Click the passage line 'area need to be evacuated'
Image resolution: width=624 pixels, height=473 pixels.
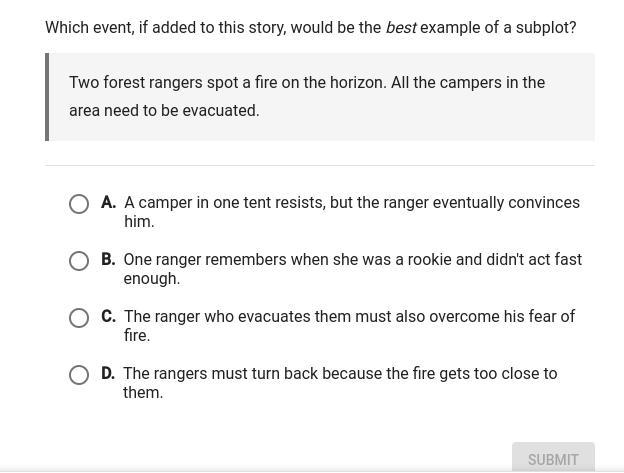point(164,111)
